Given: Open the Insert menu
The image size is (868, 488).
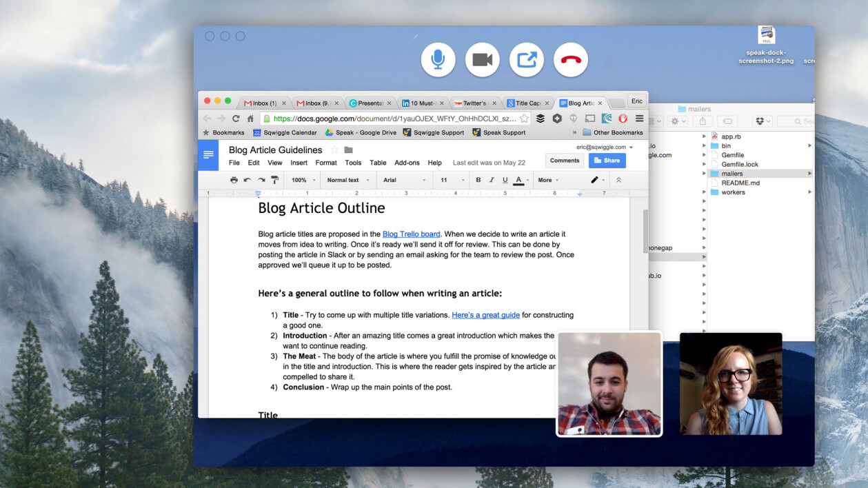Looking at the screenshot, I should pos(299,163).
